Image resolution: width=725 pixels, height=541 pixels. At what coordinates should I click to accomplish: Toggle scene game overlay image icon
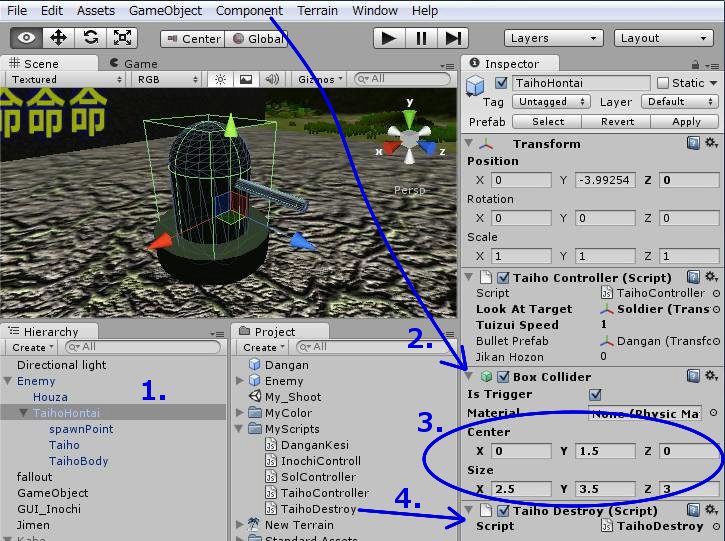tap(246, 80)
